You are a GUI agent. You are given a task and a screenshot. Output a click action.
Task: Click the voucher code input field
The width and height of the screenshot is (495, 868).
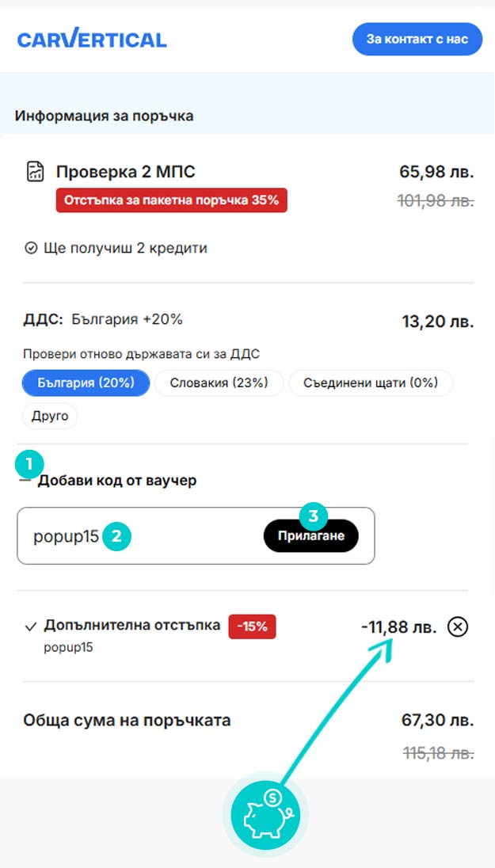coord(196,536)
